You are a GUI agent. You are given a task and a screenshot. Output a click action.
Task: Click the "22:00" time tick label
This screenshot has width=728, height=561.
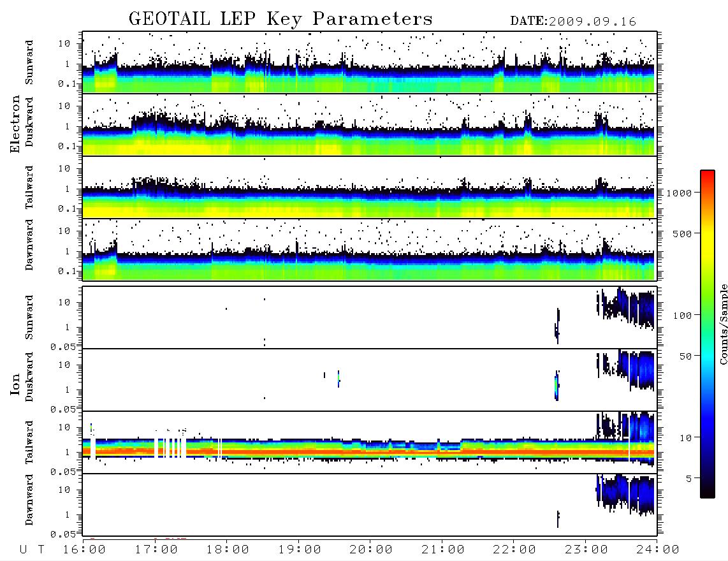[514, 550]
